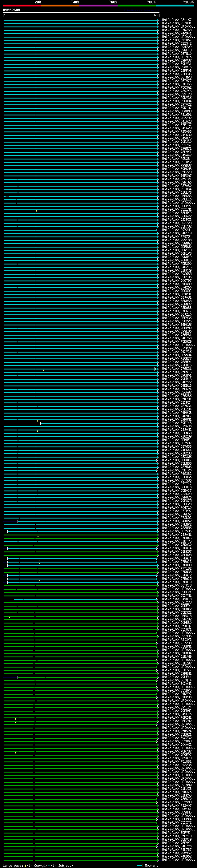Open hit UniRef100_P27081
This screenshot has height=868, width=197.
coord(177,23)
